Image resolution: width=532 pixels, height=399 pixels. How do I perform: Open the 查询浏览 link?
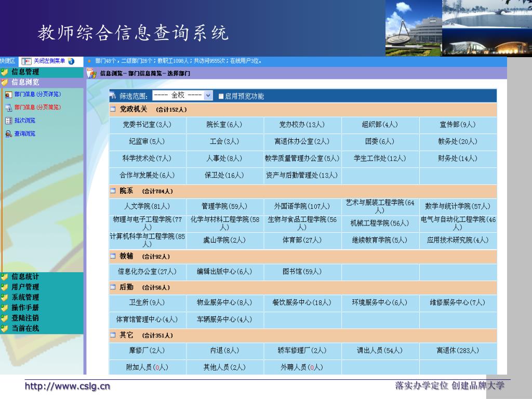pyautogui.click(x=25, y=134)
